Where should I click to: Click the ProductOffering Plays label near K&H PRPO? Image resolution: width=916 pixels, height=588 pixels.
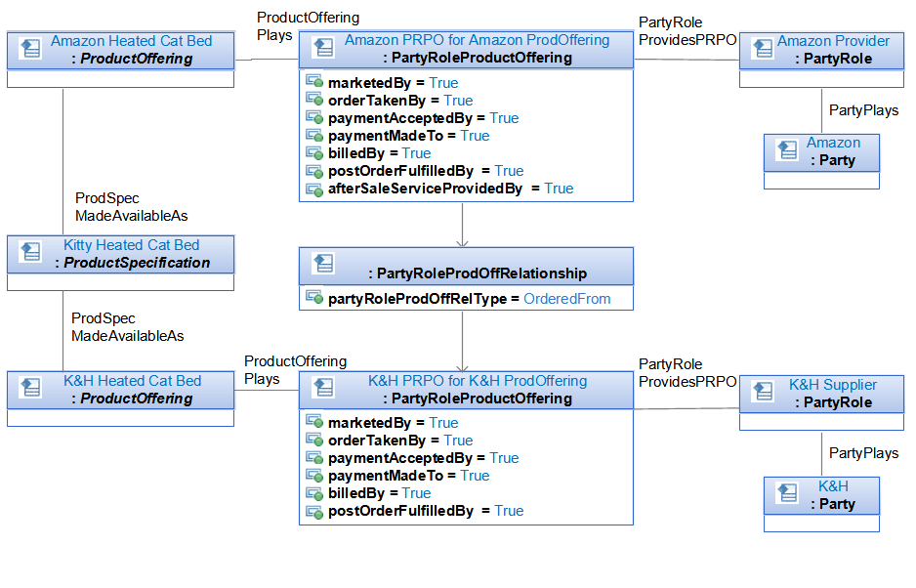[x=295, y=370]
